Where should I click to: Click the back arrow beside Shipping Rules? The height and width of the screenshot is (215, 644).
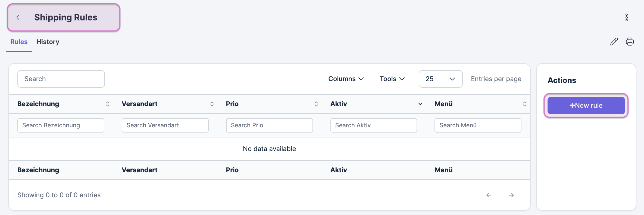pos(18,17)
